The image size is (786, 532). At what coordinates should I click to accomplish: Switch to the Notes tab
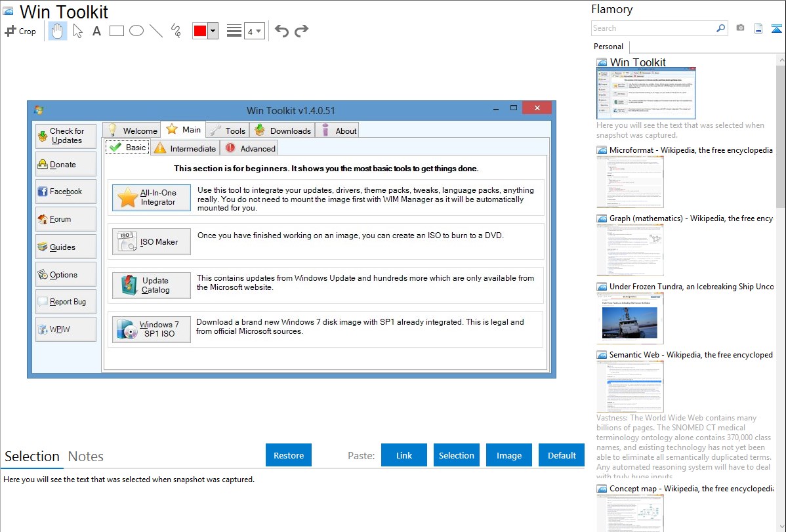[x=86, y=457]
